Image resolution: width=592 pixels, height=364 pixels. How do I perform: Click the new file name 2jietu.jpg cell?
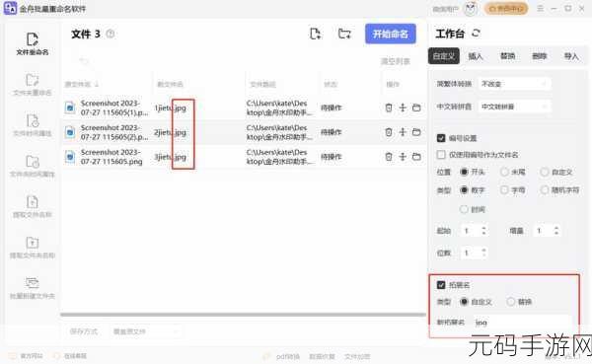[171, 132]
